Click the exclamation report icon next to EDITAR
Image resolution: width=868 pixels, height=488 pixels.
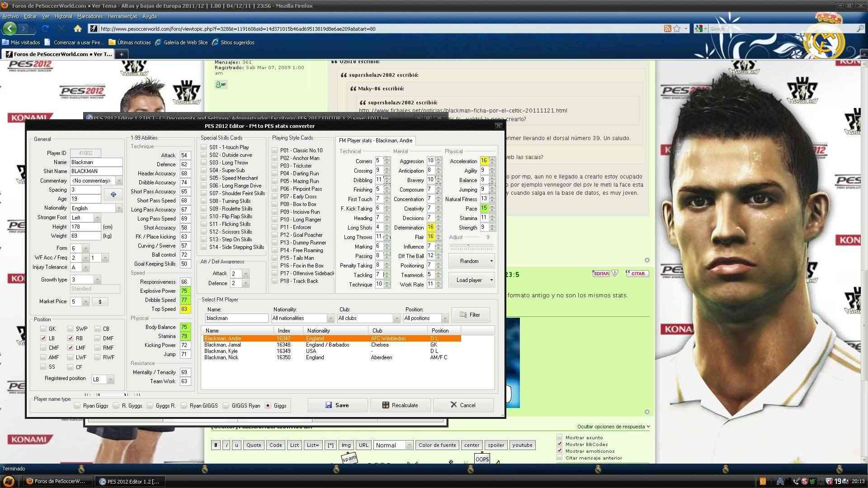click(x=615, y=273)
